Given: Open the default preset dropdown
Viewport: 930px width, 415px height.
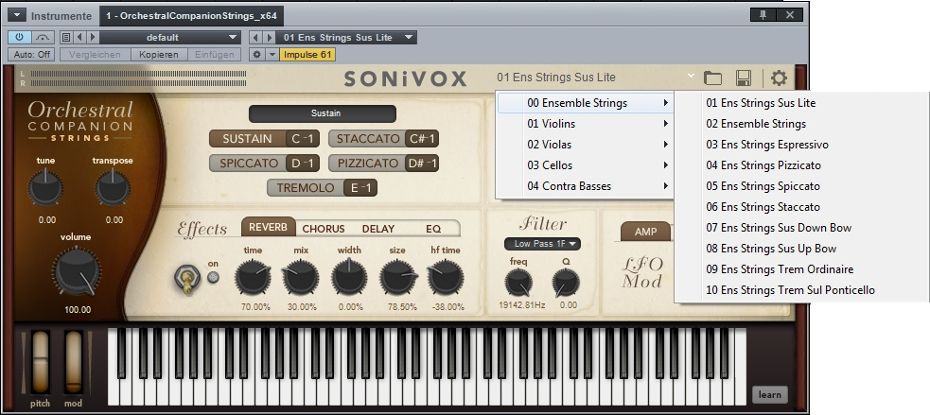Looking at the screenshot, I should point(170,37).
